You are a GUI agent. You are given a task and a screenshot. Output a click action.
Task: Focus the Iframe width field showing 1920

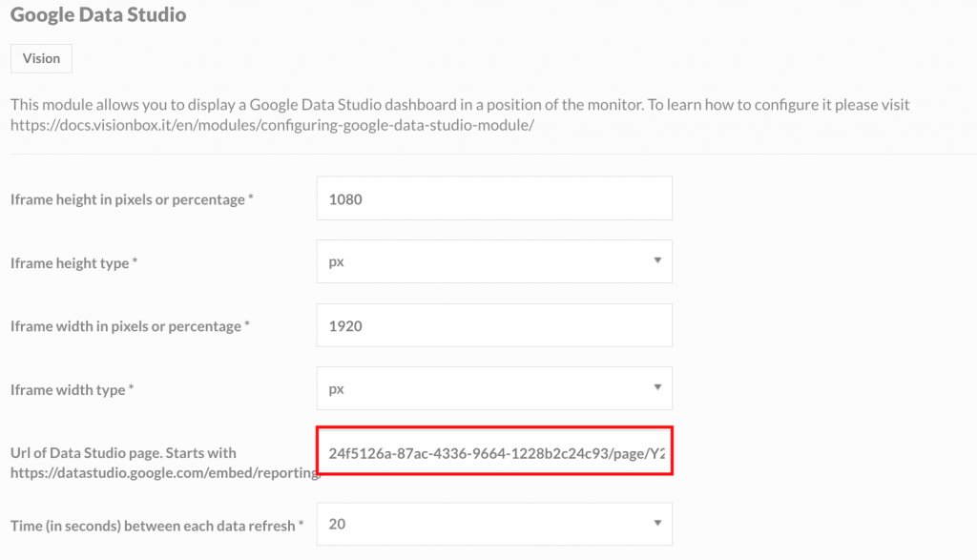coord(494,325)
